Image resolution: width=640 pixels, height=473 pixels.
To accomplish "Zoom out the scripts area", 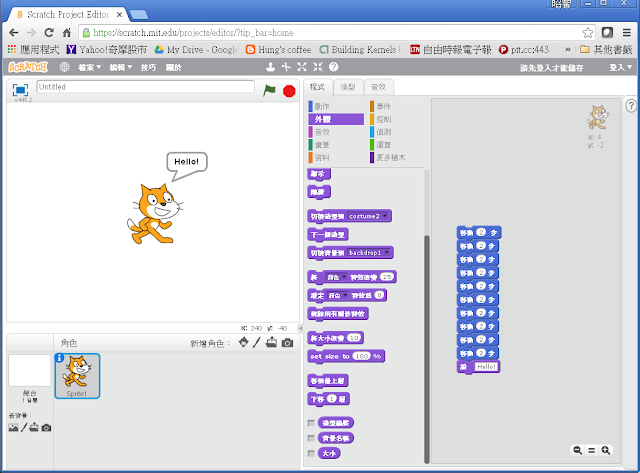I will pos(578,450).
